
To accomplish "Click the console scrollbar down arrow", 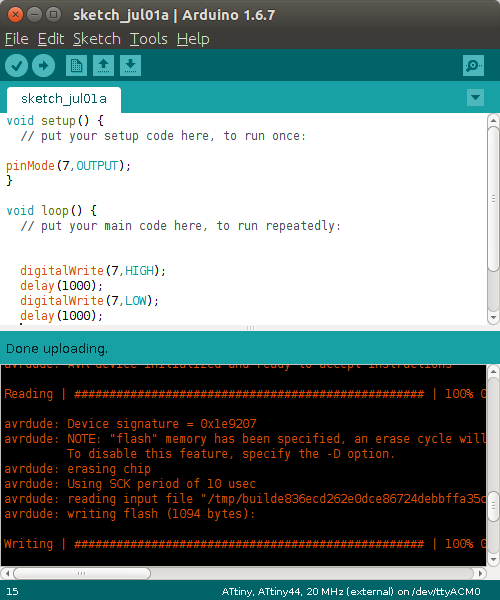I will 493,559.
